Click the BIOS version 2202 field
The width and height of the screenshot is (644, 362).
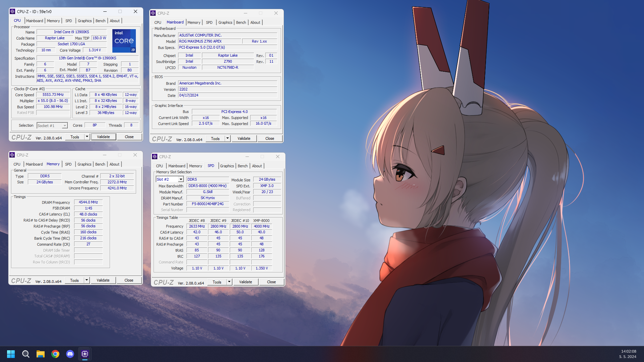[x=228, y=89]
